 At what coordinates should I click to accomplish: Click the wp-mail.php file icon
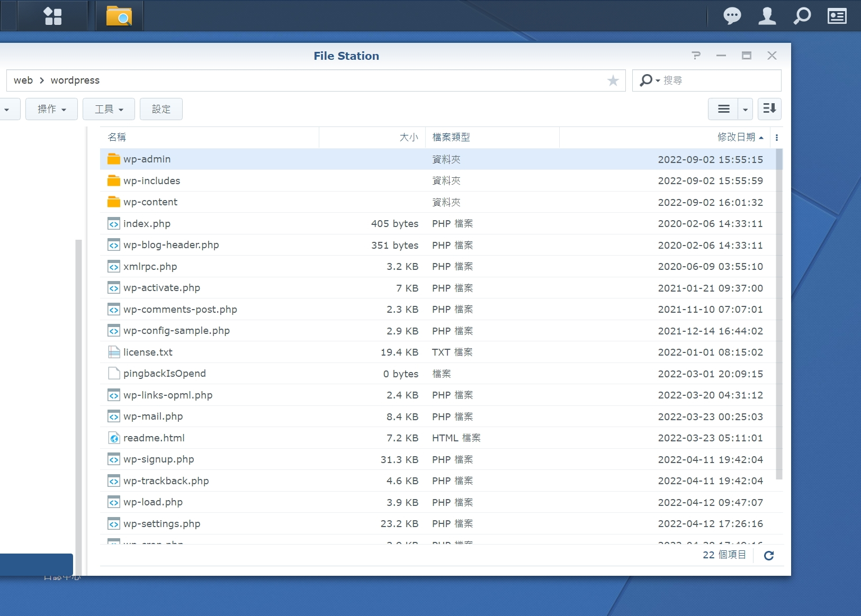click(x=114, y=416)
